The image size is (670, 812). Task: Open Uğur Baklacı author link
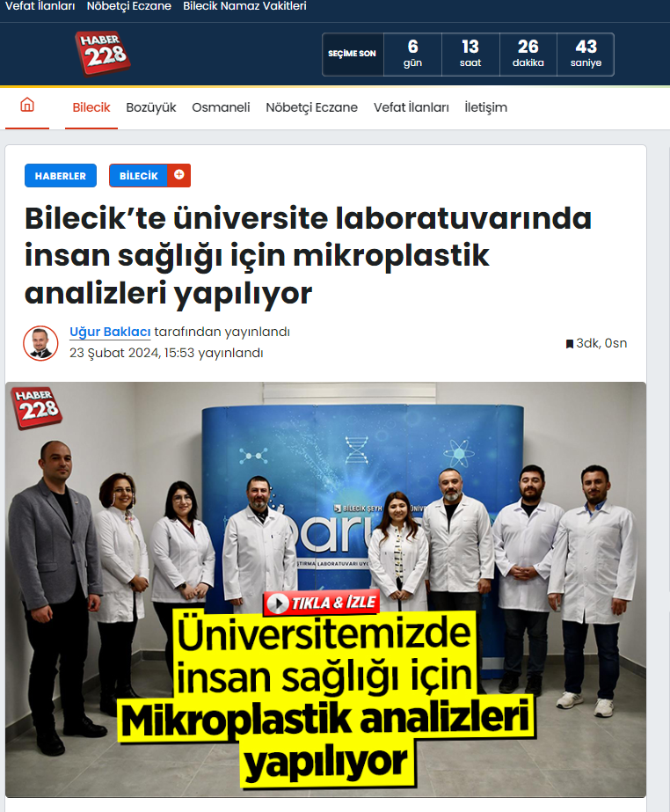[x=110, y=332]
